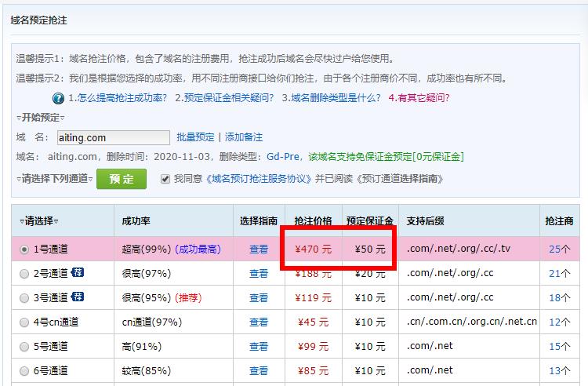Choose the 6号通道 radio option
The height and width of the screenshot is (386, 588).
[x=24, y=371]
